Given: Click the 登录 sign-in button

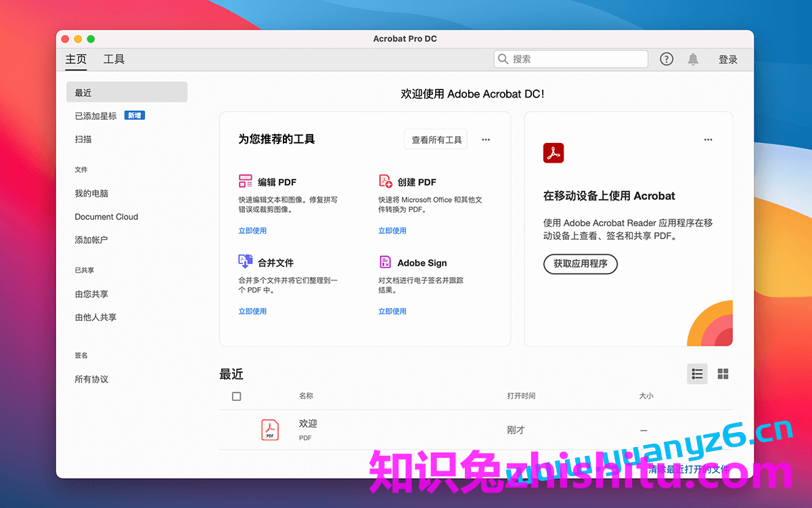Looking at the screenshot, I should [x=728, y=60].
